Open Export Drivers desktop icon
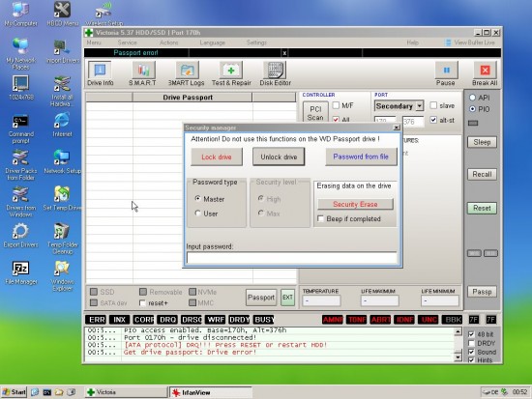 pos(20,236)
